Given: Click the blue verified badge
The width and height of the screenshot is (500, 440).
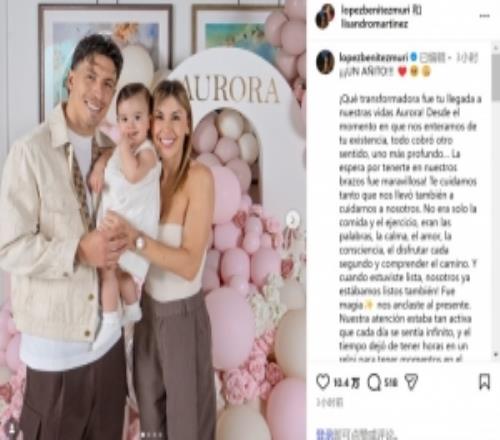Looking at the screenshot, I should [414, 57].
